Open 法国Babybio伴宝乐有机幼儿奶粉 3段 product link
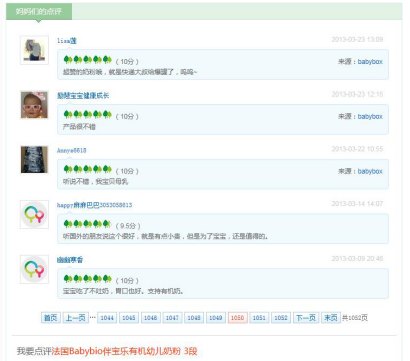 click(124, 351)
